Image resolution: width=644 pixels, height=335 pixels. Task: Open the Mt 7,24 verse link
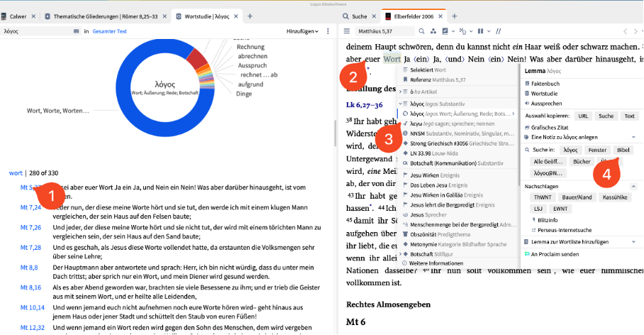30,207
